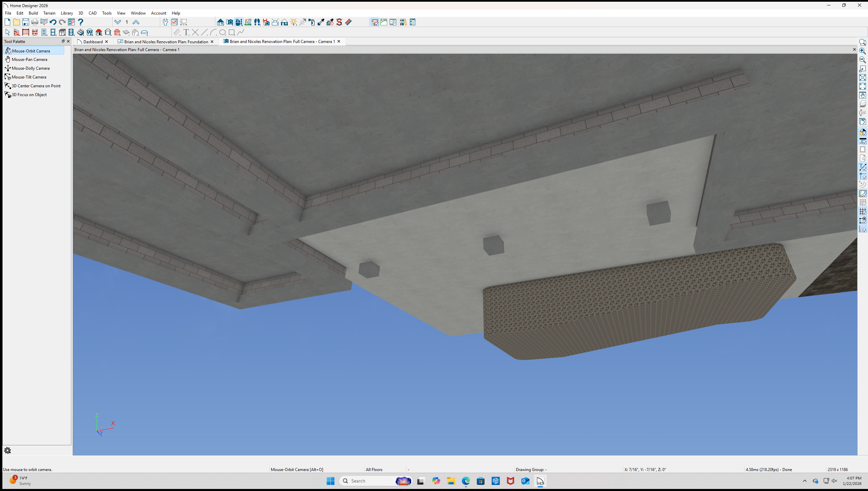Switch to the Foundation plan tab
Screen dimensions: 868x491
[x=166, y=42]
